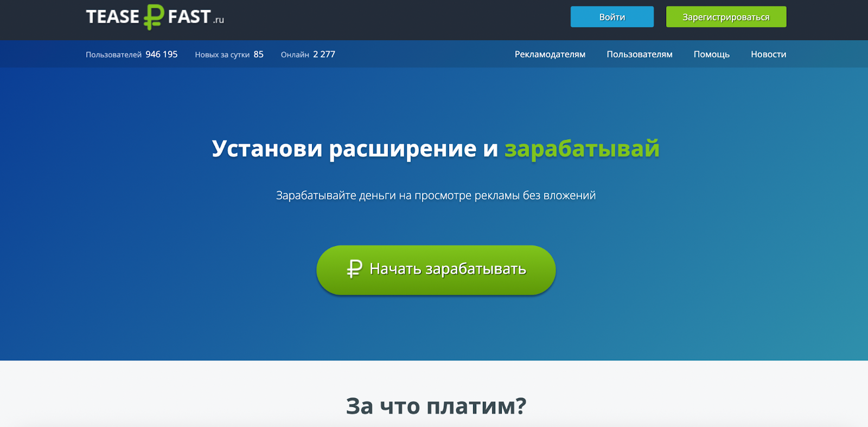868x427 pixels.
Task: Click the green word зарабатывай in the headline
Action: [x=582, y=148]
